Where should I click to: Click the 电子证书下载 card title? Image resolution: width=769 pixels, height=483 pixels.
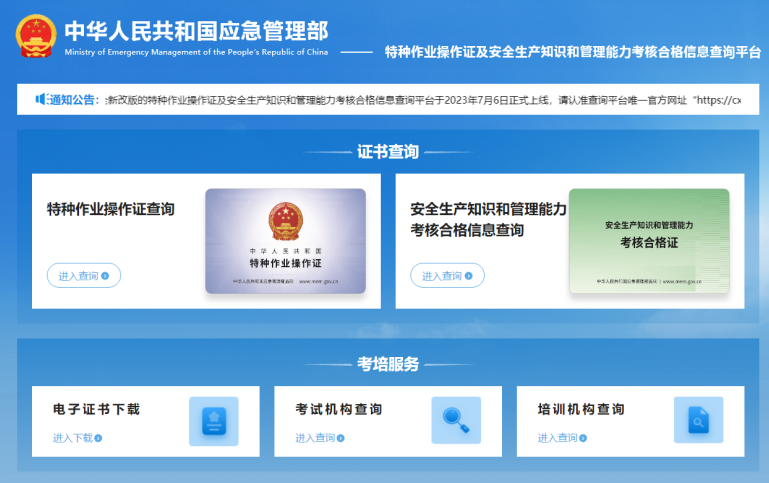point(96,409)
